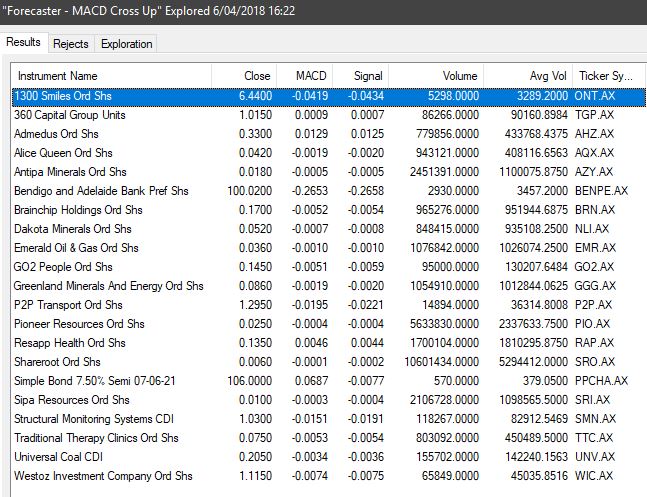Select Simple Bond 7.50% Semi 07-06-21 row
This screenshot has height=497, width=647.
(329, 381)
